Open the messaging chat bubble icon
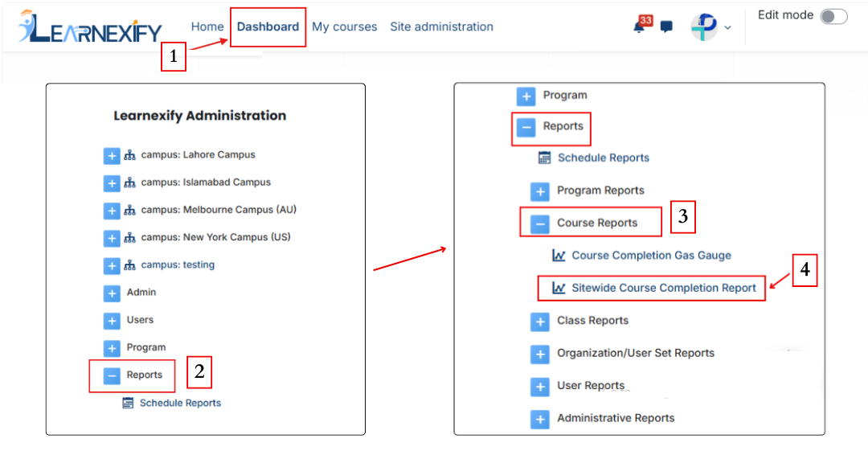Screen dimensions: 868x455 point(666,27)
